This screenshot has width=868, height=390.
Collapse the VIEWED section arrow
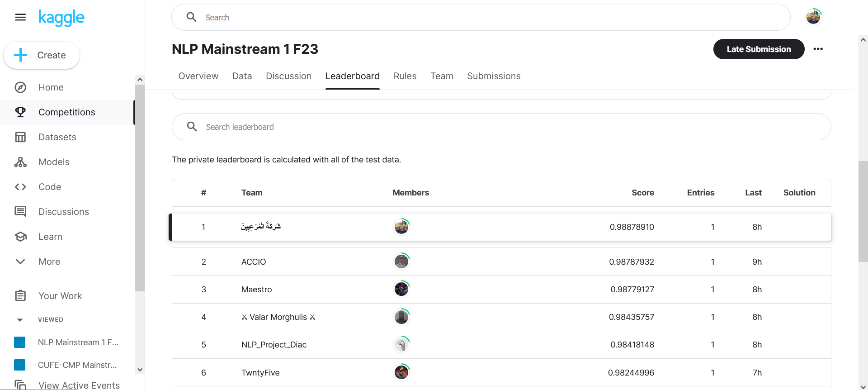[20, 320]
